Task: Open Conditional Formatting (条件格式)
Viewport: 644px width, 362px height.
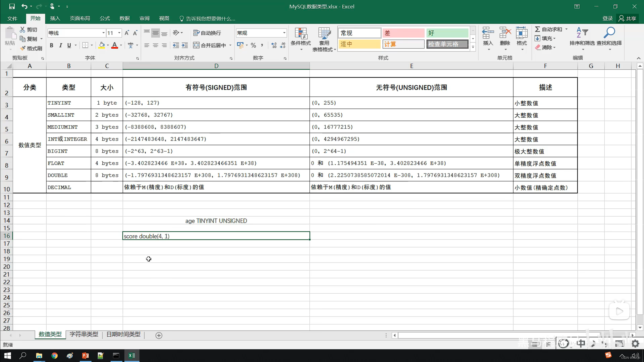Action: click(301, 39)
